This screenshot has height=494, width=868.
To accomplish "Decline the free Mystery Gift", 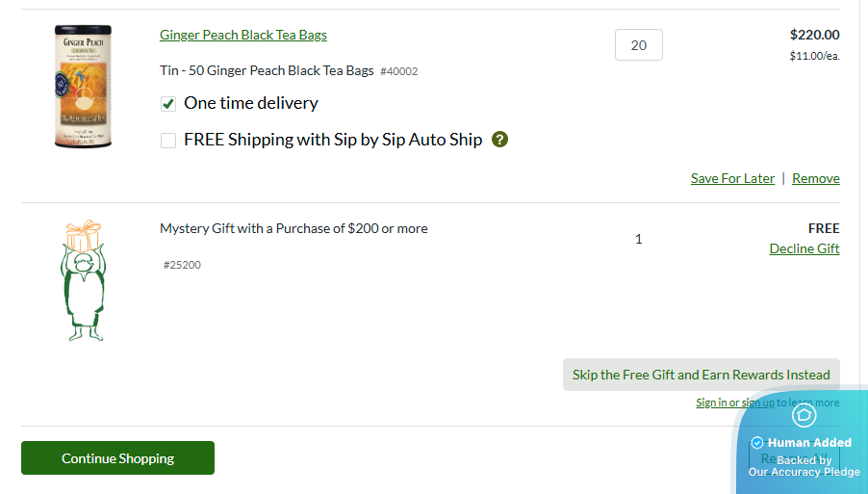I will tap(804, 248).
